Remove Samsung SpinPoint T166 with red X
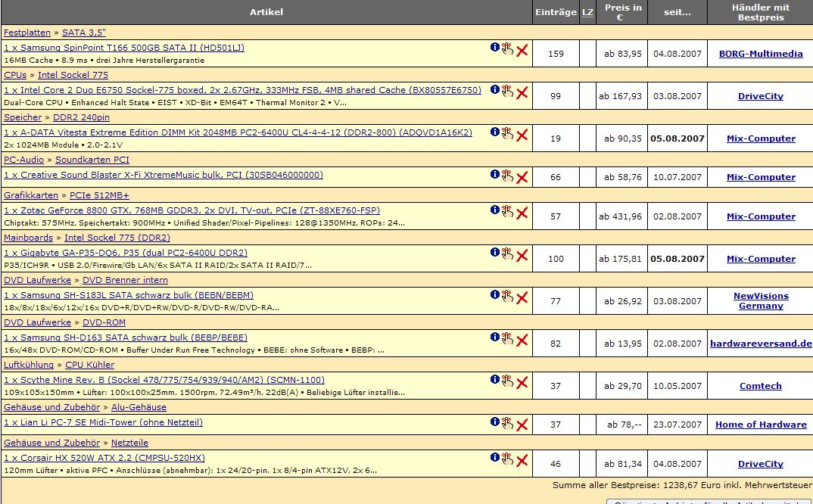The width and height of the screenshot is (813, 504). (522, 50)
